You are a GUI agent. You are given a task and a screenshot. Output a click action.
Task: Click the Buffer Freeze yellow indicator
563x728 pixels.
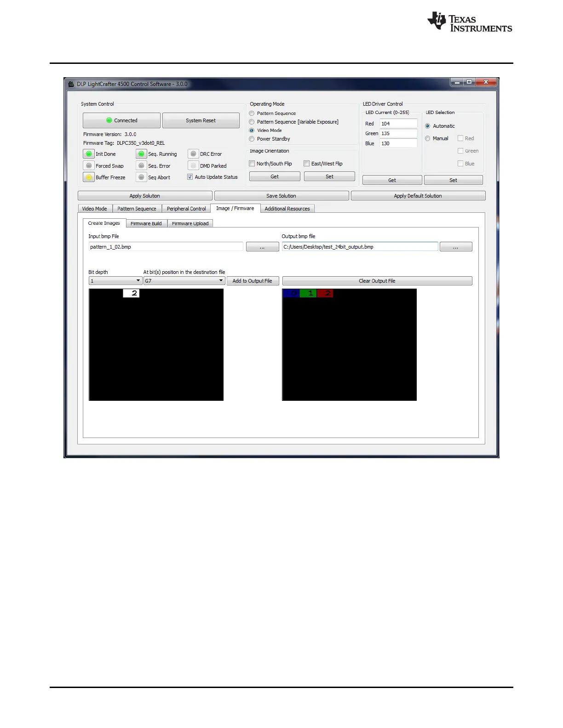point(89,177)
